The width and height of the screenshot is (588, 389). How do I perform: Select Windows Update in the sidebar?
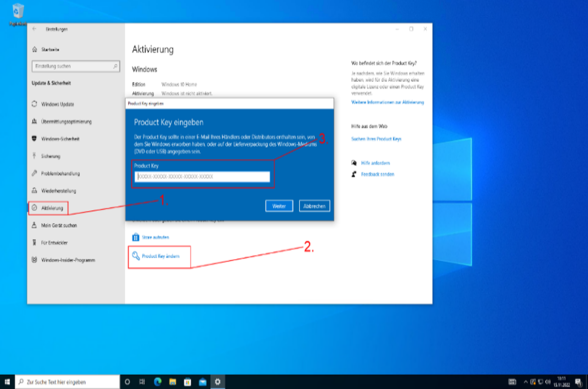pyautogui.click(x=57, y=104)
